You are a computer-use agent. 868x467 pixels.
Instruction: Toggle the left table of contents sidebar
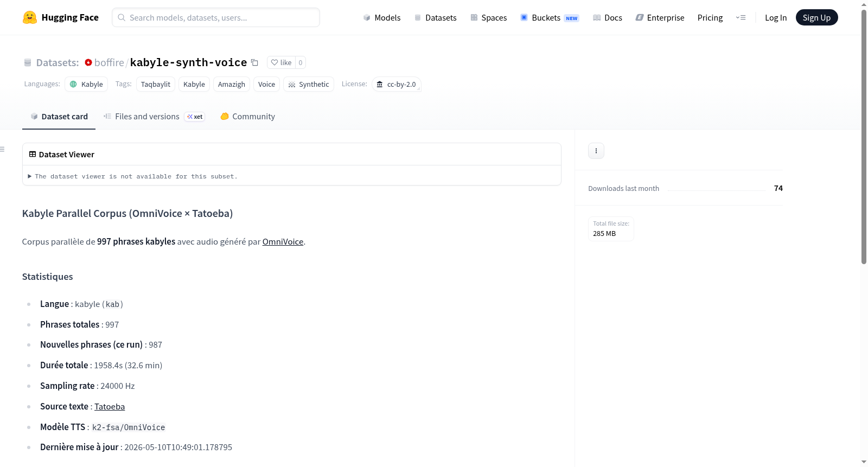tap(3, 149)
